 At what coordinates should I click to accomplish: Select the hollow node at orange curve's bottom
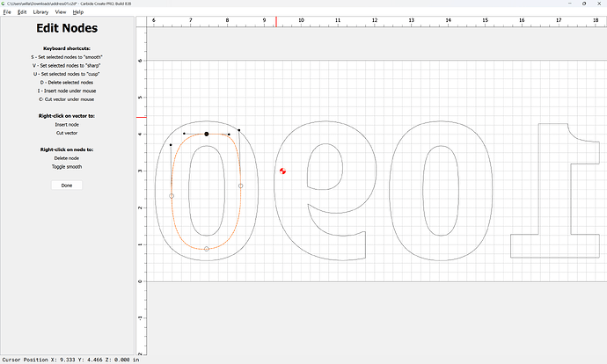[x=207, y=249]
